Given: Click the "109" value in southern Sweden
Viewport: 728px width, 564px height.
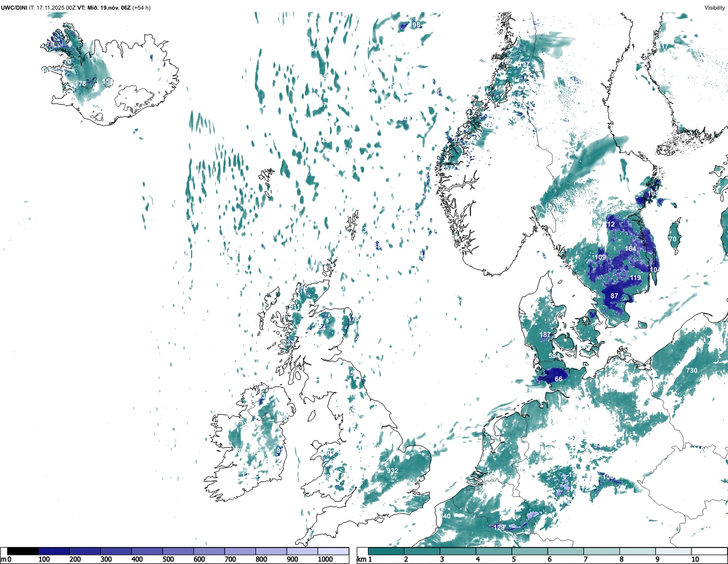Looking at the screenshot, I should (601, 257).
